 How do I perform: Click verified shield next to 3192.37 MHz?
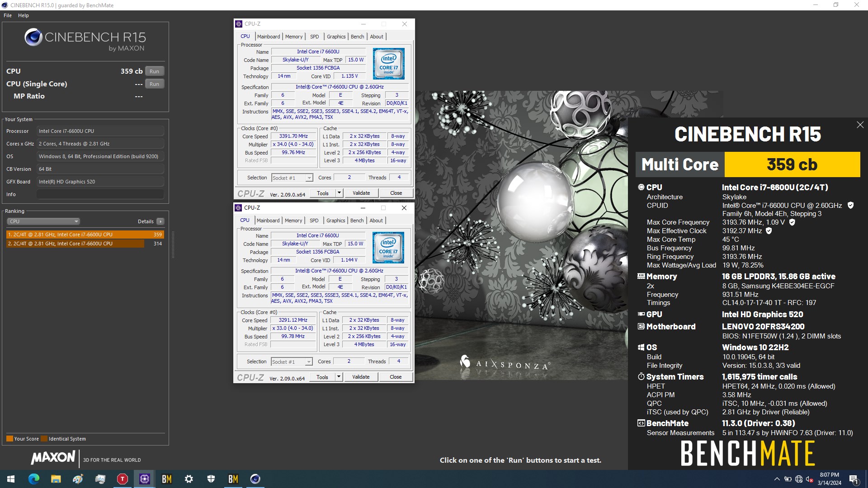point(769,231)
